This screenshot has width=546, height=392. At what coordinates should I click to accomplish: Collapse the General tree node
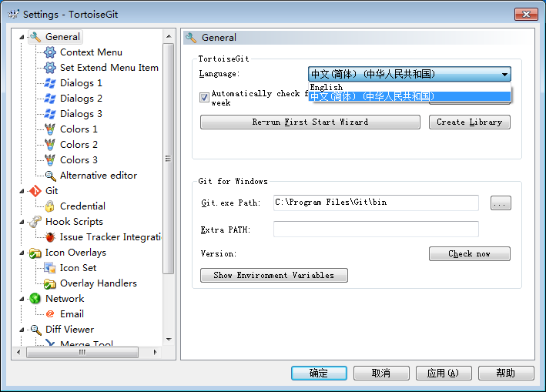tap(22, 37)
